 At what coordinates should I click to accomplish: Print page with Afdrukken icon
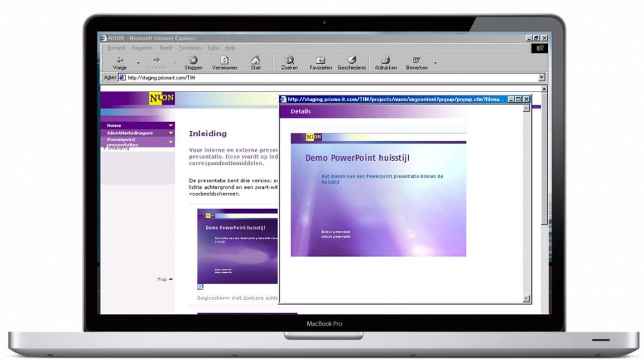pos(386,63)
